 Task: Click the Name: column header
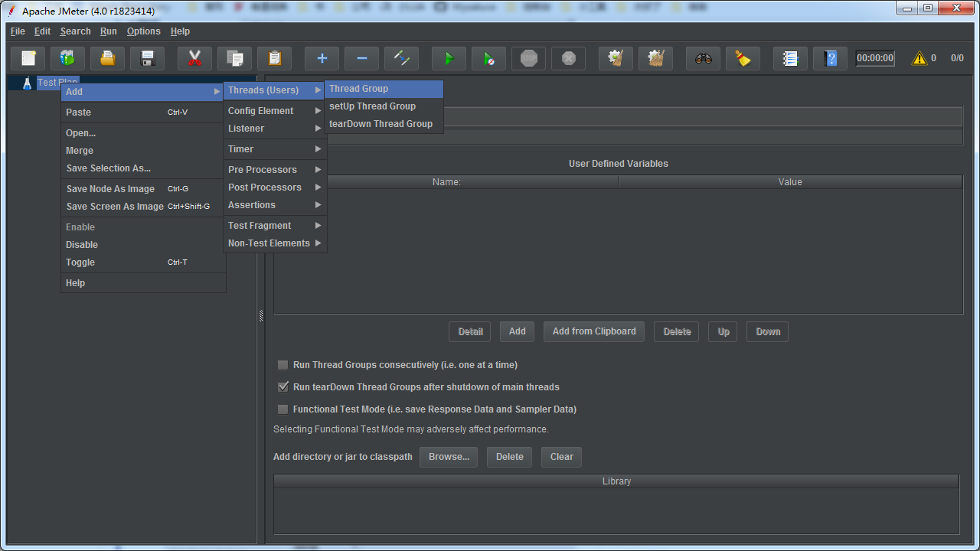click(x=446, y=182)
